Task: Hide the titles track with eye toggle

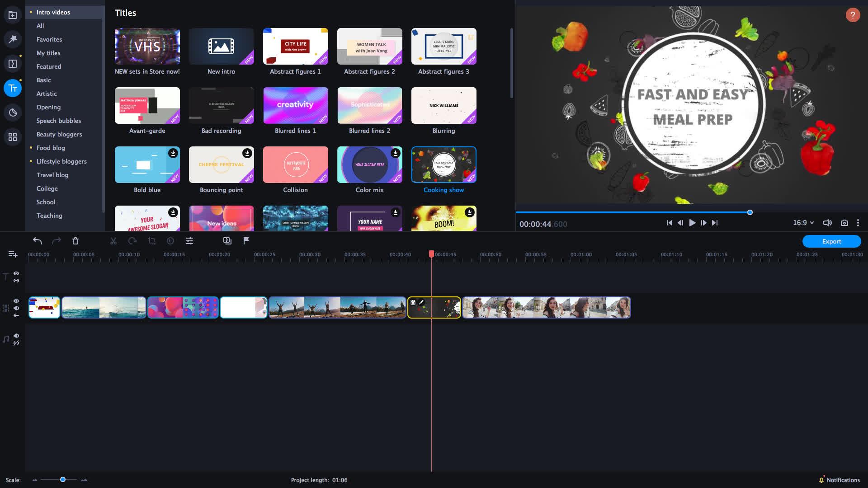Action: point(16,273)
